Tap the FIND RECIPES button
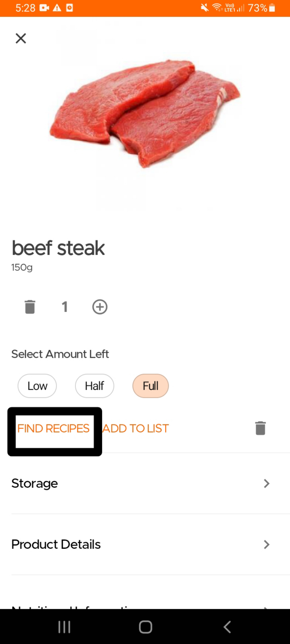290x644 pixels. point(53,429)
